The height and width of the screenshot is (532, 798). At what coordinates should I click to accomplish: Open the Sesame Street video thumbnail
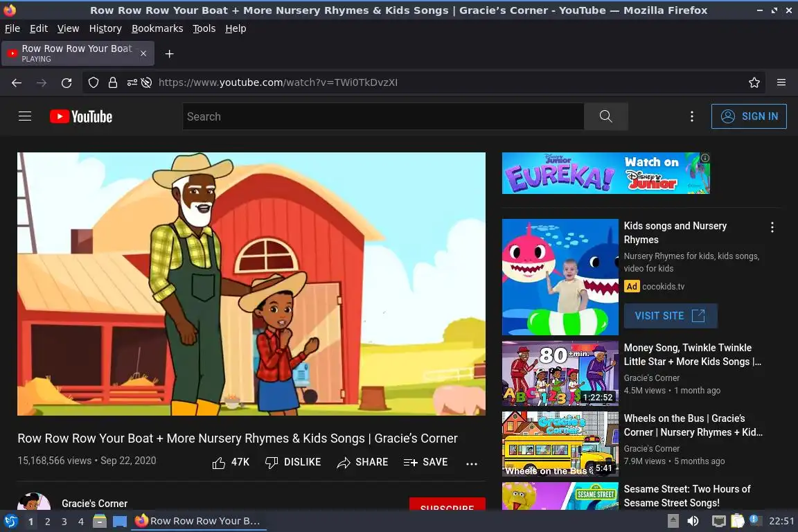pos(560,496)
